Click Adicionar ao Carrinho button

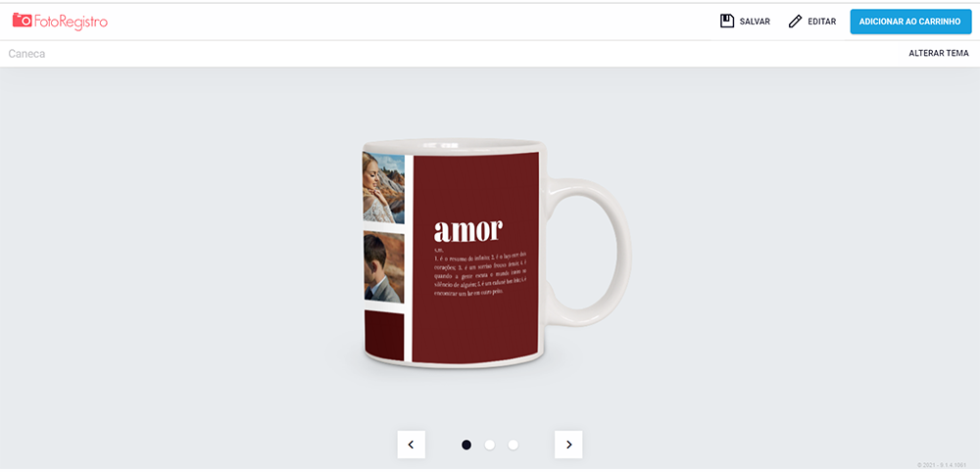(910, 22)
